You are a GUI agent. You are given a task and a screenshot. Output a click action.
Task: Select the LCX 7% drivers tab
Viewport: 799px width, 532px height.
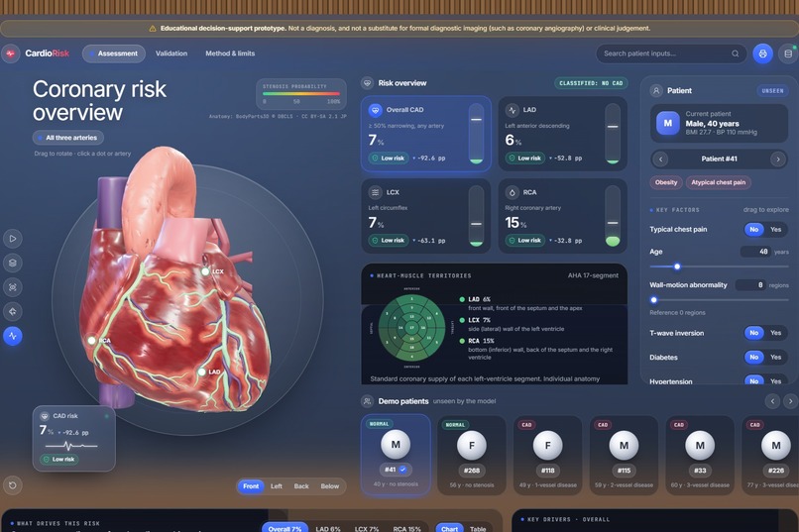pos(367,529)
